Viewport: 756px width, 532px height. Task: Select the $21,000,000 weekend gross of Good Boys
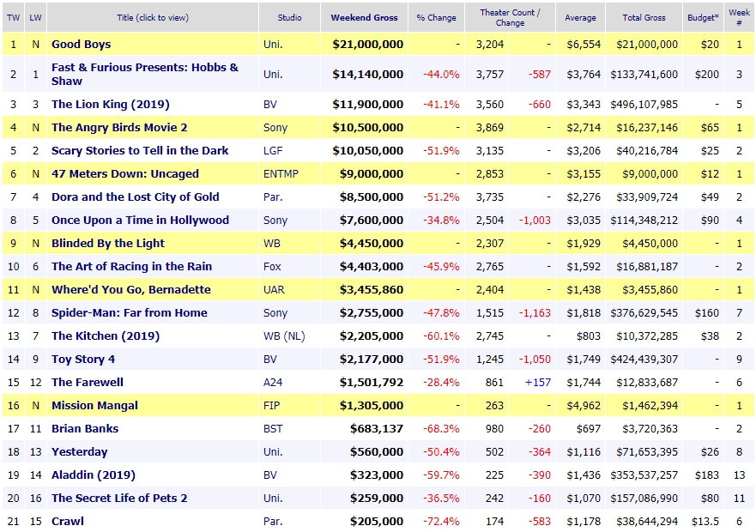point(368,45)
